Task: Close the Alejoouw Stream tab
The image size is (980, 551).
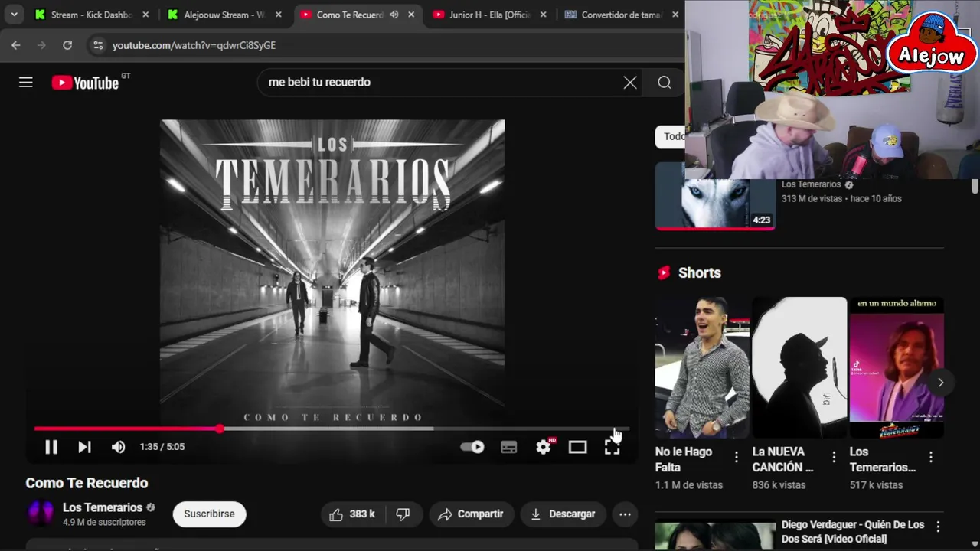Action: coord(278,15)
